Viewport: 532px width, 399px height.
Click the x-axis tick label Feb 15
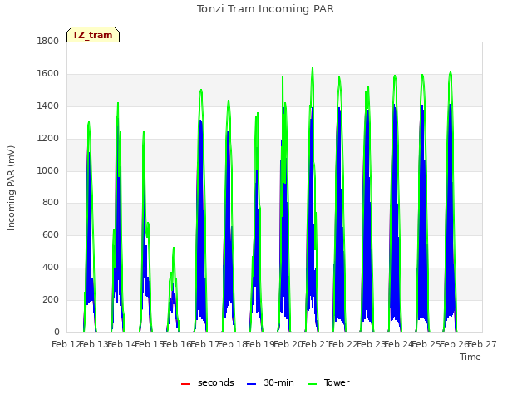click(x=150, y=345)
